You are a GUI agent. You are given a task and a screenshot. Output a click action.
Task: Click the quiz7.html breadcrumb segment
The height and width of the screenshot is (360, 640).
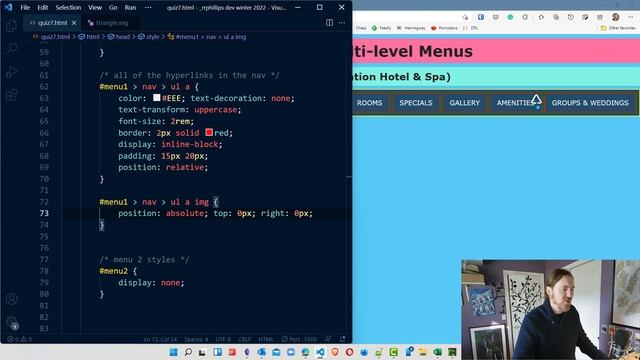click(x=51, y=37)
